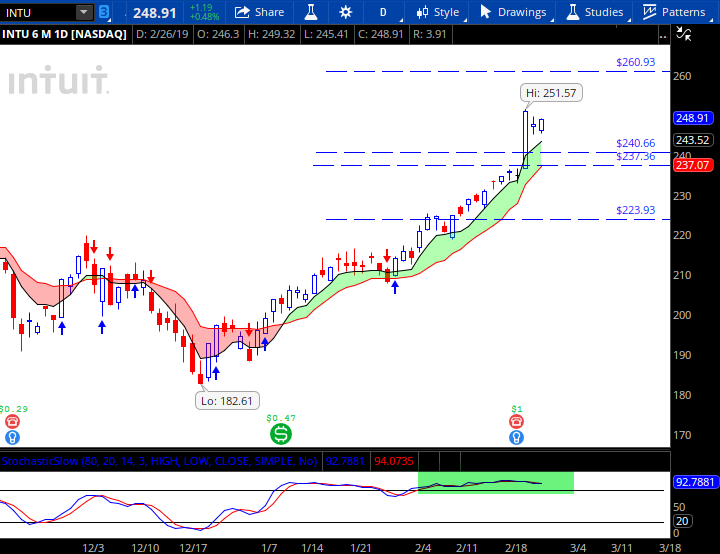Click the red 94.0735 stochastic value
The height and width of the screenshot is (554, 720).
pyautogui.click(x=394, y=461)
